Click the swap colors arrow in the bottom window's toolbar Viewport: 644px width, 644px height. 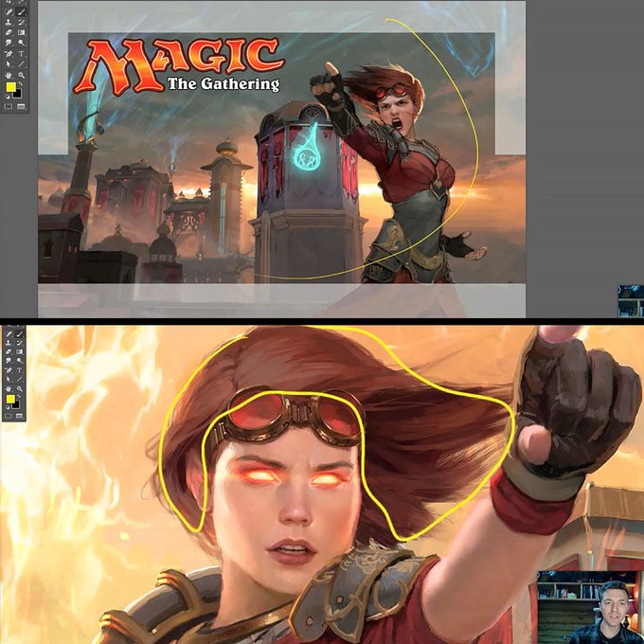click(x=19, y=396)
